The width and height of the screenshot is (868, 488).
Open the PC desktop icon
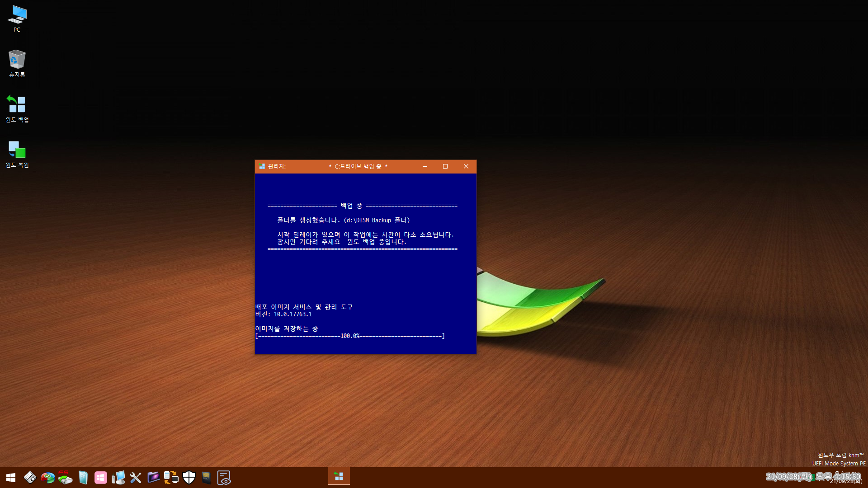17,19
